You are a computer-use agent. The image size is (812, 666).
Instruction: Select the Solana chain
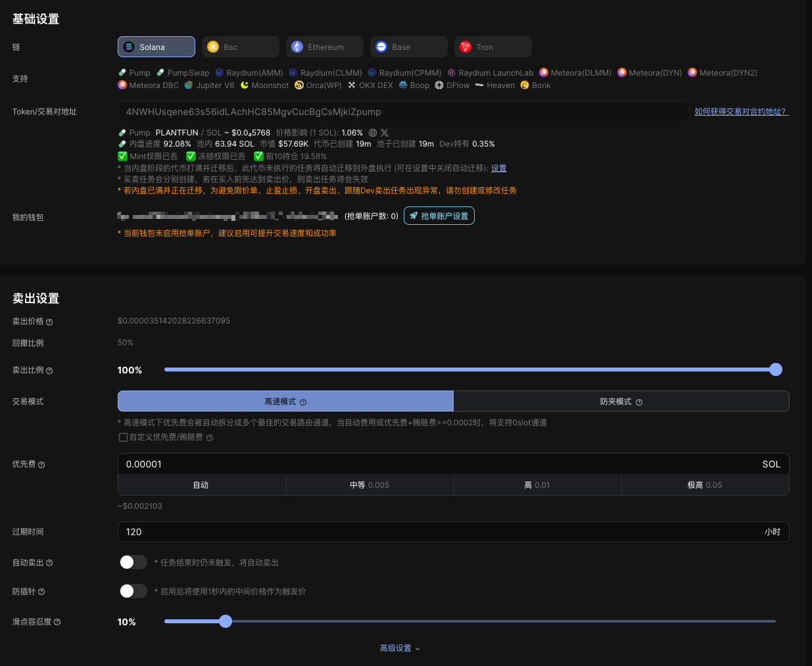point(156,47)
